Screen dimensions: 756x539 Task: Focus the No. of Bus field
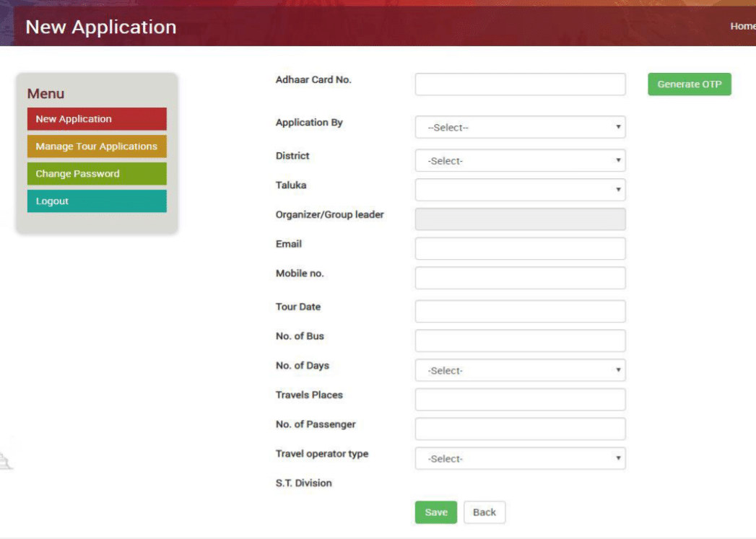520,341
